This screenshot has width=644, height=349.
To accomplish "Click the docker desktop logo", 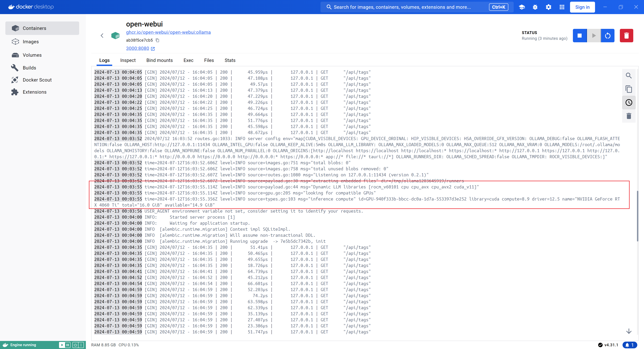I will coord(31,7).
